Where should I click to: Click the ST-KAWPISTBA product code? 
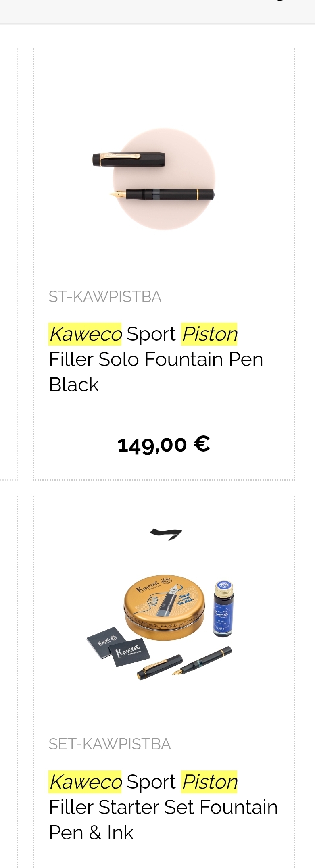click(x=105, y=297)
